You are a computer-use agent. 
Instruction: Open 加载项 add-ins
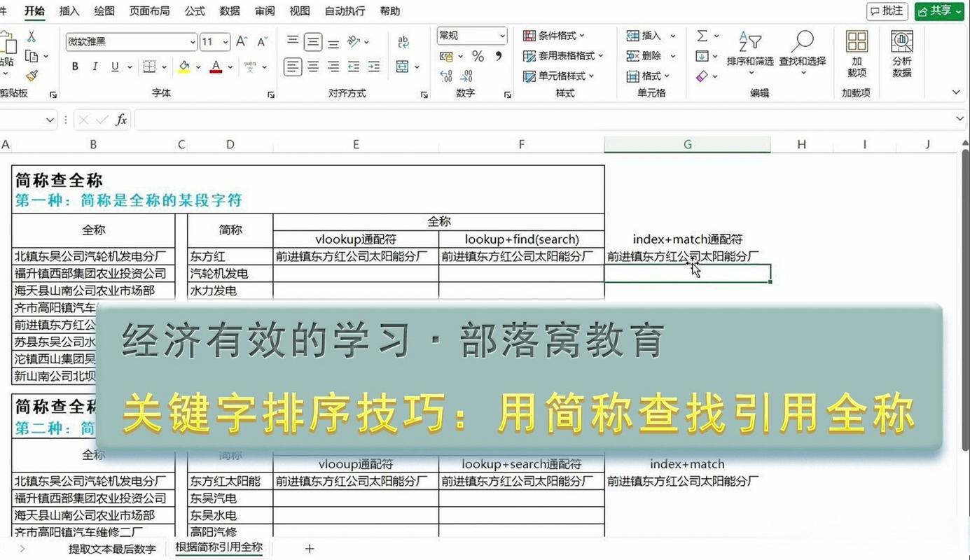tap(857, 54)
